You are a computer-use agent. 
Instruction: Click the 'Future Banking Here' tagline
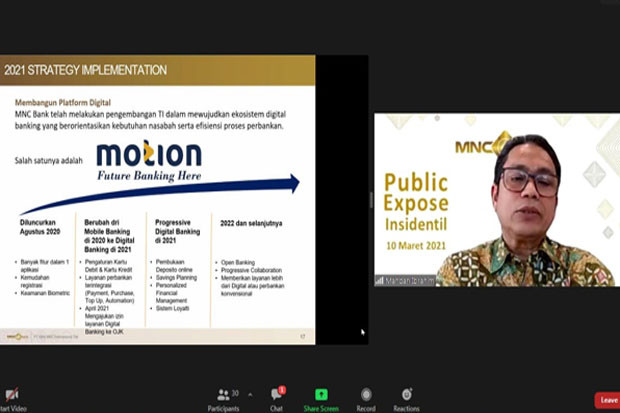click(x=149, y=176)
